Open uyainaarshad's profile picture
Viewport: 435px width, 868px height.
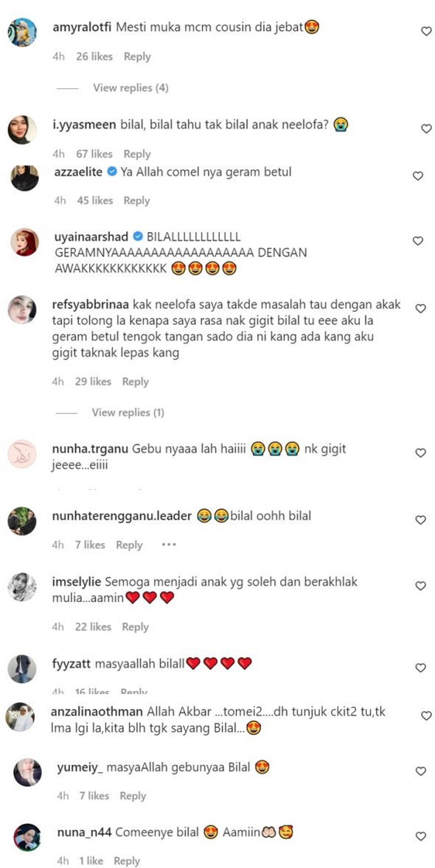coord(25,242)
